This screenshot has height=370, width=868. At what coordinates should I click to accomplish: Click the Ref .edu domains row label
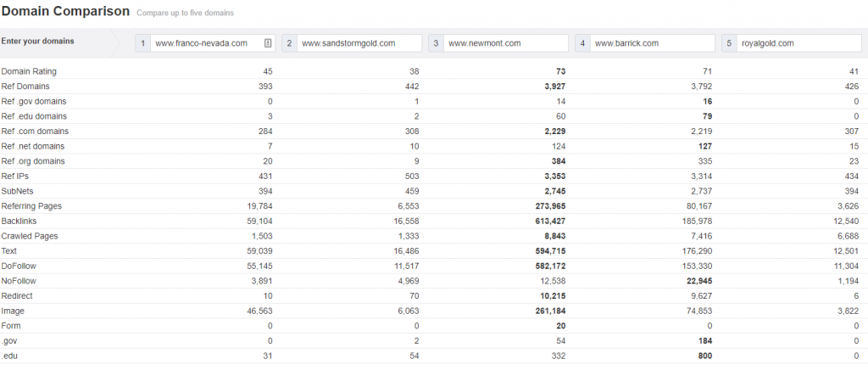point(34,116)
